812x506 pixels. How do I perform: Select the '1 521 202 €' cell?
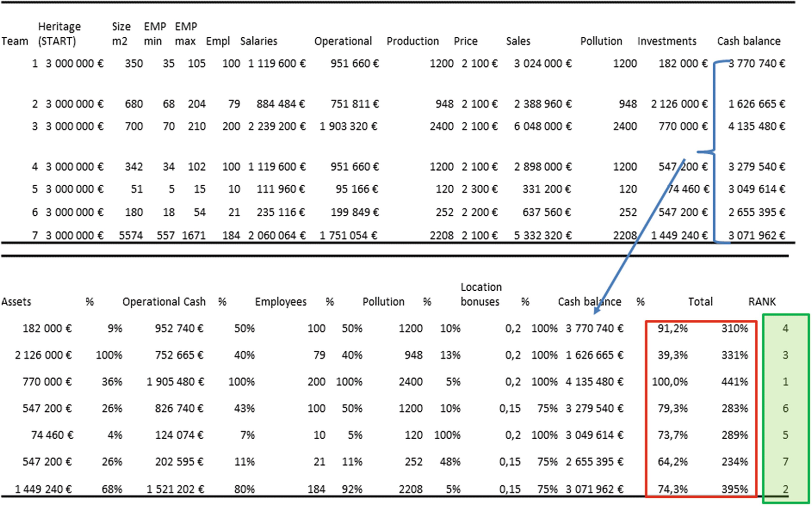click(x=175, y=489)
